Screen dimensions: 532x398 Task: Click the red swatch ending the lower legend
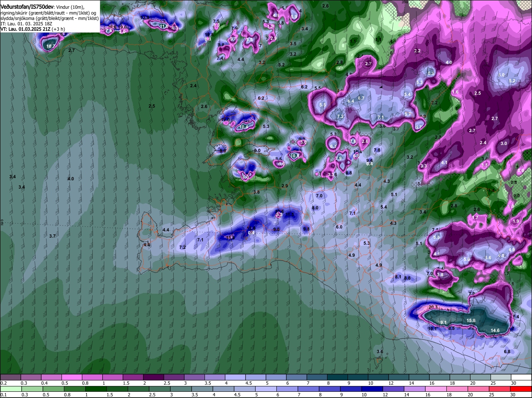[x=521, y=389]
